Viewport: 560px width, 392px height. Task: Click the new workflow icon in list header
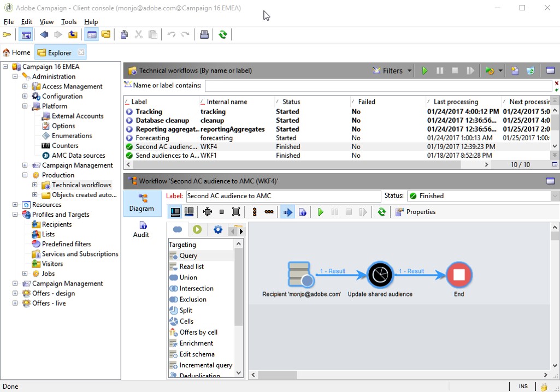[x=515, y=70]
